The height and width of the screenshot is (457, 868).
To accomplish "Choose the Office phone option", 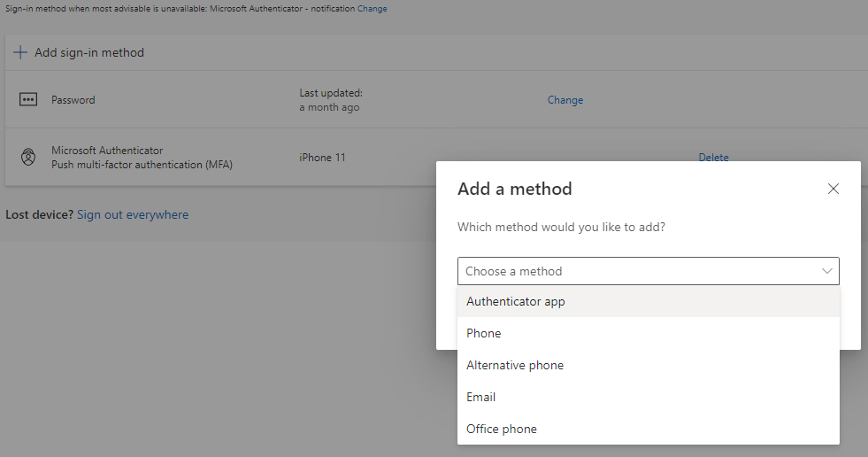I will (x=502, y=429).
